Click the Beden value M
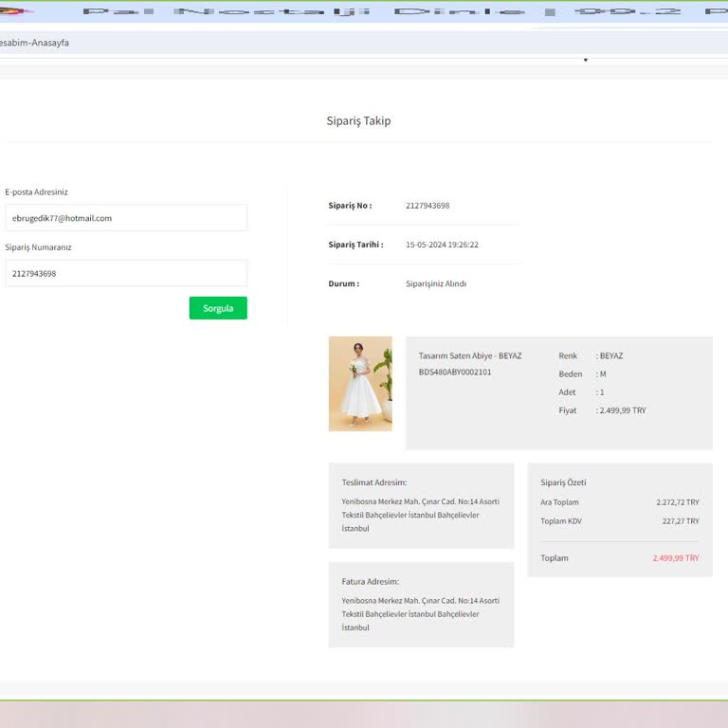 (x=602, y=374)
